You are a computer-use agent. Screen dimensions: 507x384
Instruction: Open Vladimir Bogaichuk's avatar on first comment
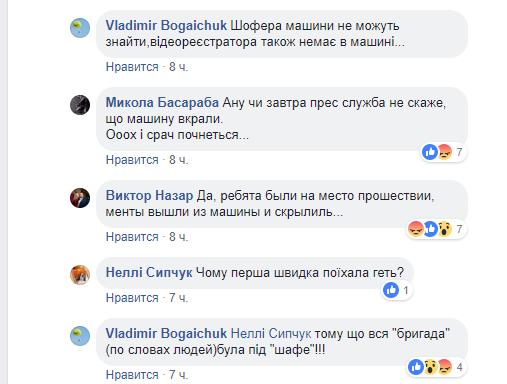coord(80,28)
